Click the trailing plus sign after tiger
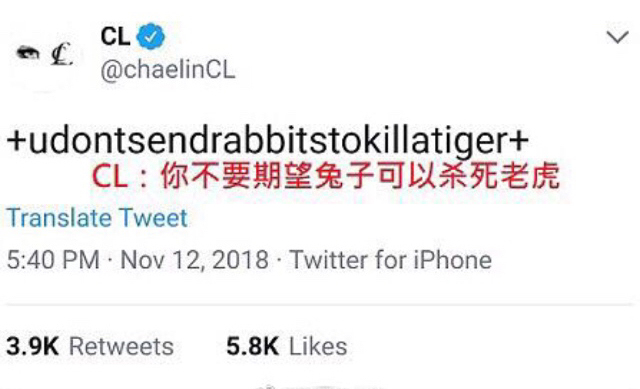 click(x=520, y=141)
